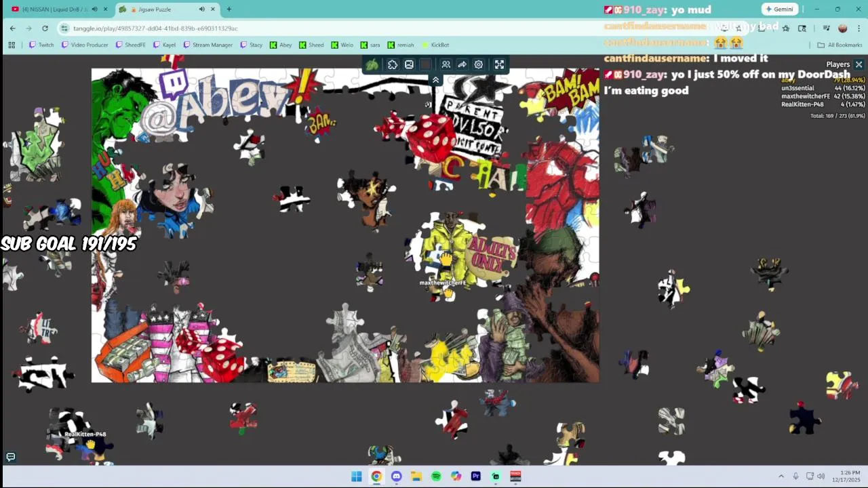This screenshot has height=488, width=868.
Task: Close the NISSAN YouTube tab
Action: pos(105,9)
